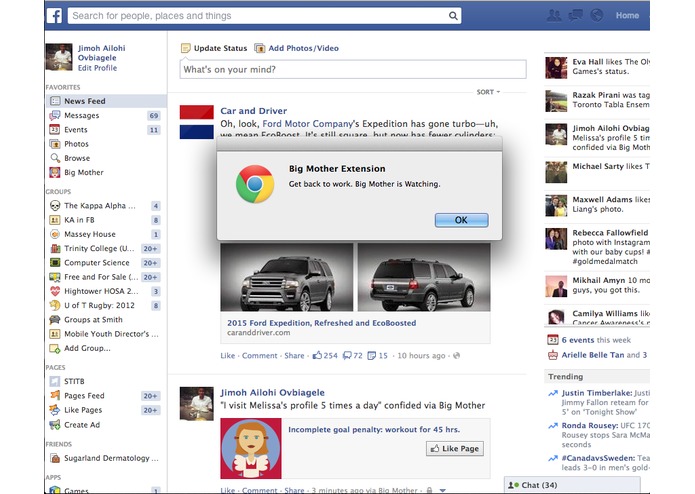Click Like on Car and Driver post
The height and width of the screenshot is (494, 695).
tap(228, 355)
